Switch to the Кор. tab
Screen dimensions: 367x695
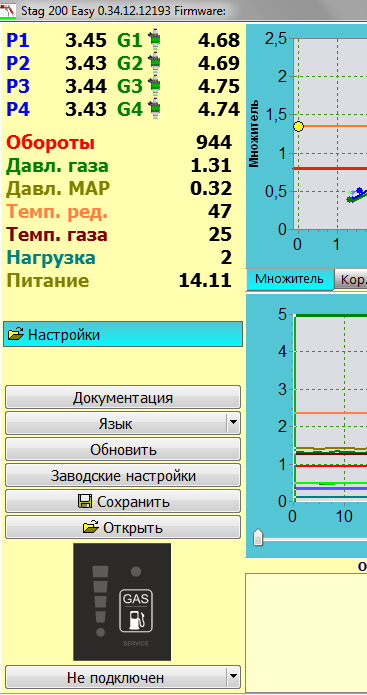pos(351,280)
